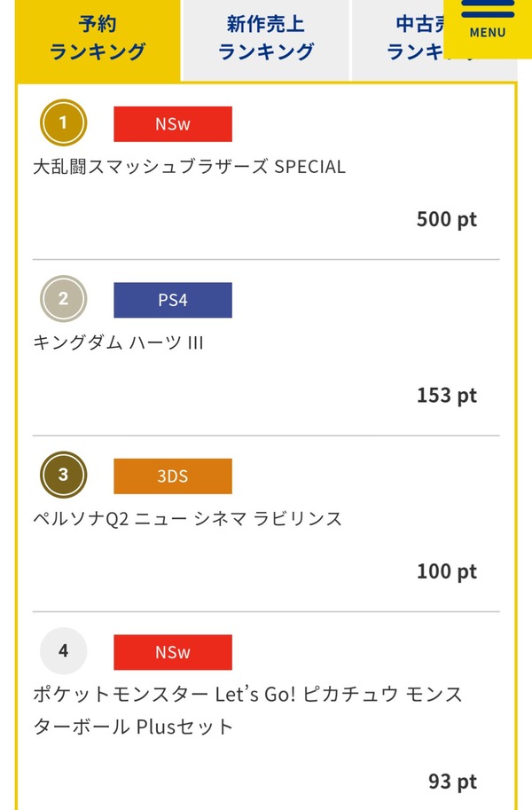Click the gray rank 4 badge
Viewport: 532px width, 810px height.
point(63,651)
